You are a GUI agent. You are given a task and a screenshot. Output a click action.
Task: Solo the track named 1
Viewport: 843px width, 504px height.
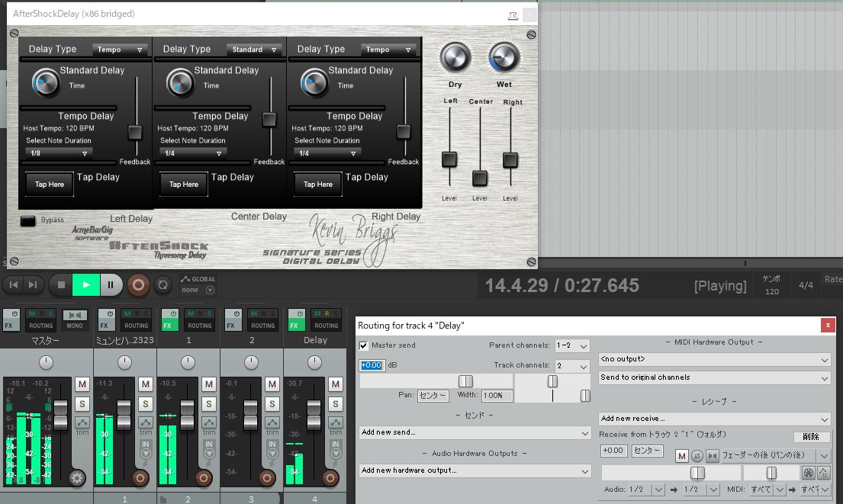[x=208, y=403]
